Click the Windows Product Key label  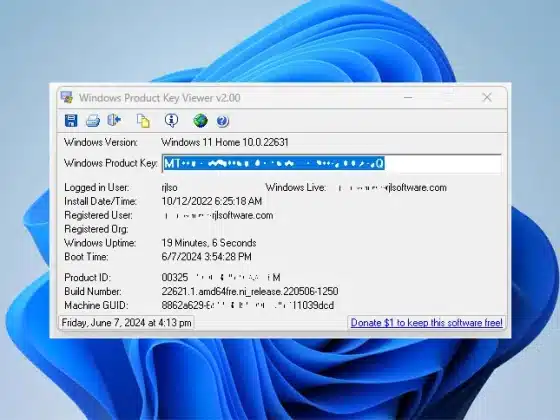click(111, 163)
